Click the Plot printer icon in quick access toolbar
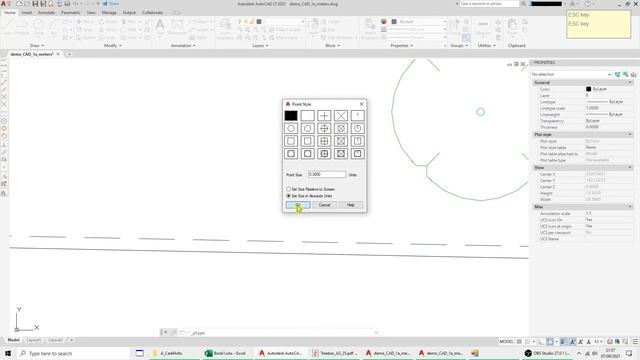 point(67,4)
